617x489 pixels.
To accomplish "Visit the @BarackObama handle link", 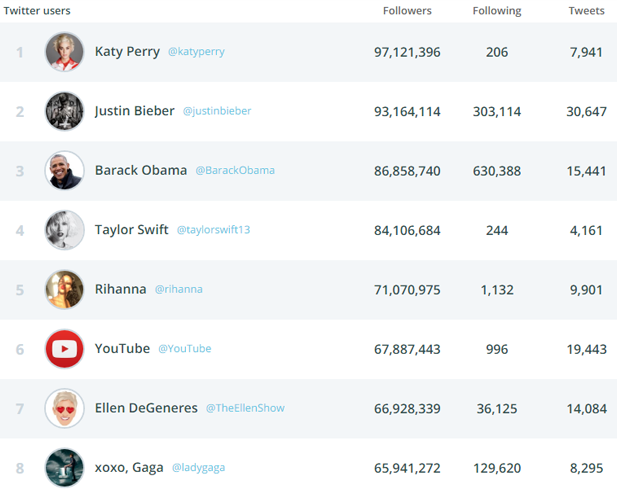I will [235, 170].
